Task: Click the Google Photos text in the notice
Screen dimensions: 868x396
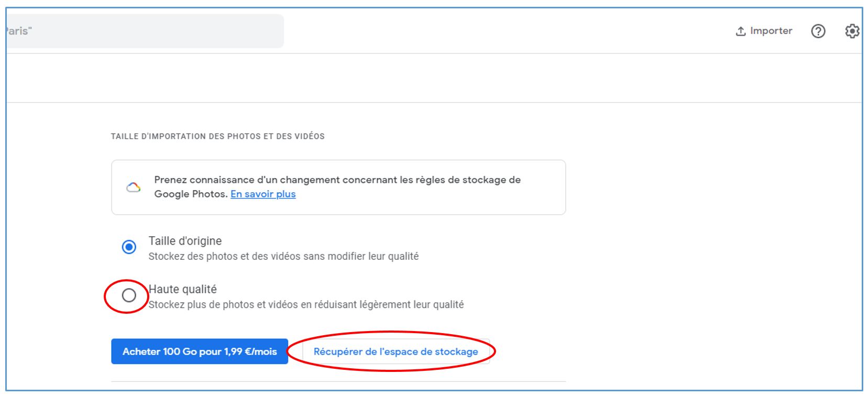Action: 191,194
